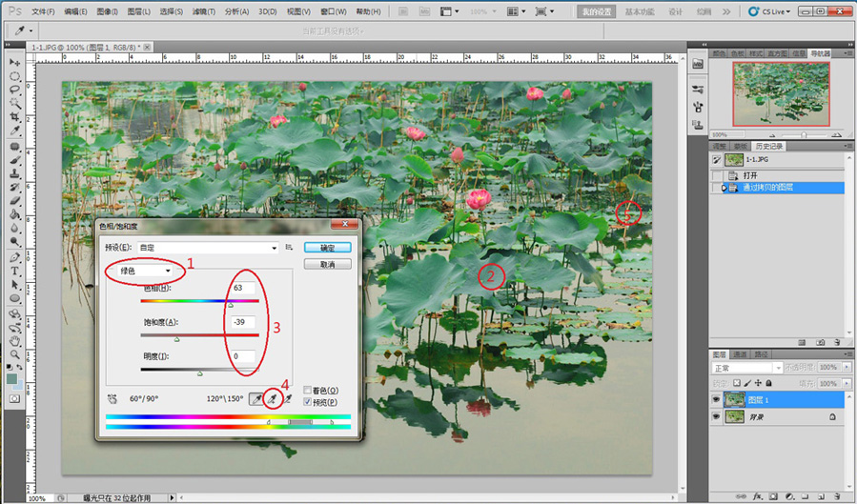The image size is (857, 504).
Task: Select the Lasso tool
Action: [14, 90]
